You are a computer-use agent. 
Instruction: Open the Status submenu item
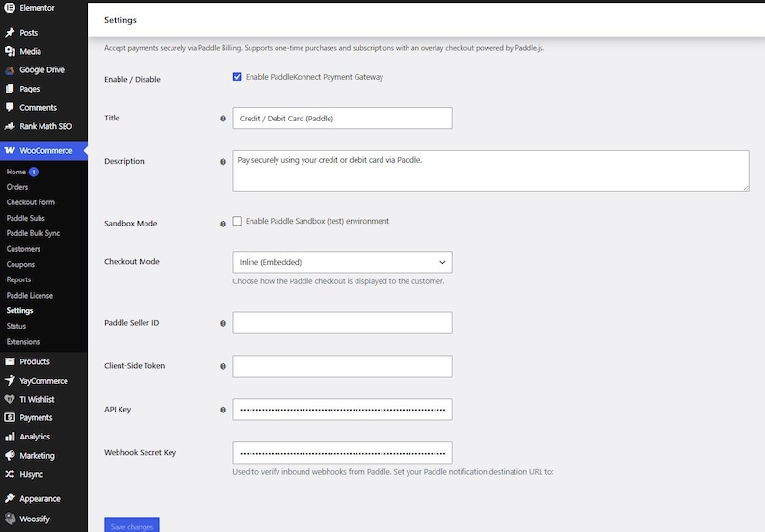[x=16, y=326]
